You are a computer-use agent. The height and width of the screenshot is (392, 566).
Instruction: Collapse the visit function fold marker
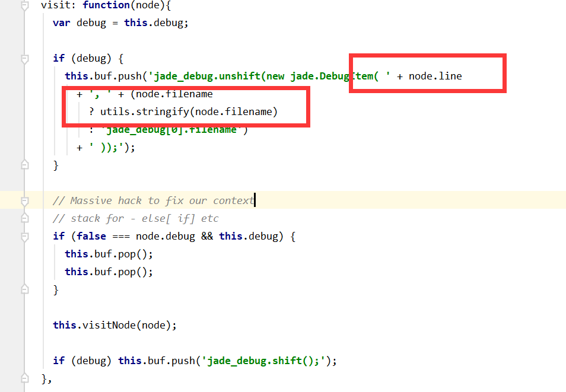pos(24,5)
